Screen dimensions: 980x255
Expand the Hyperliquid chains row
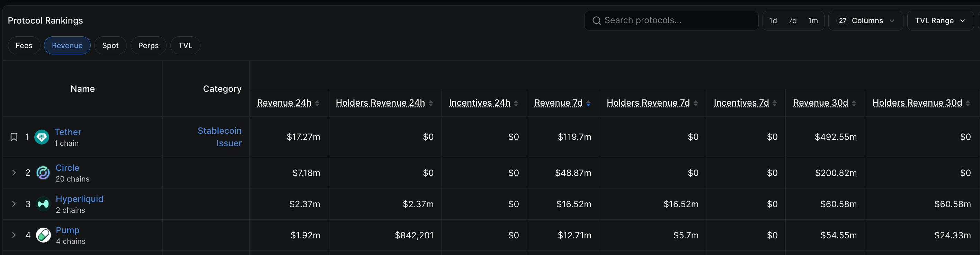pyautogui.click(x=14, y=204)
